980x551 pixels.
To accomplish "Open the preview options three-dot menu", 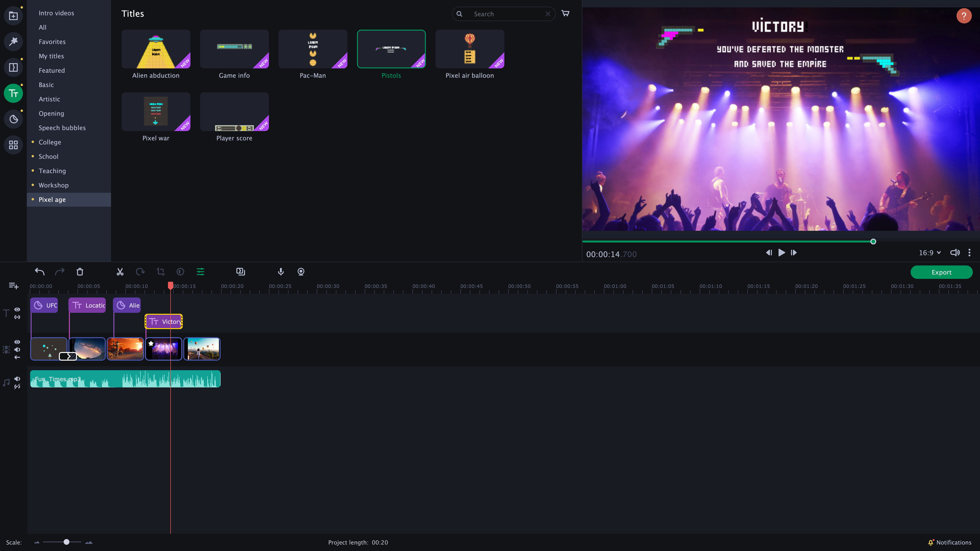I will click(x=969, y=253).
